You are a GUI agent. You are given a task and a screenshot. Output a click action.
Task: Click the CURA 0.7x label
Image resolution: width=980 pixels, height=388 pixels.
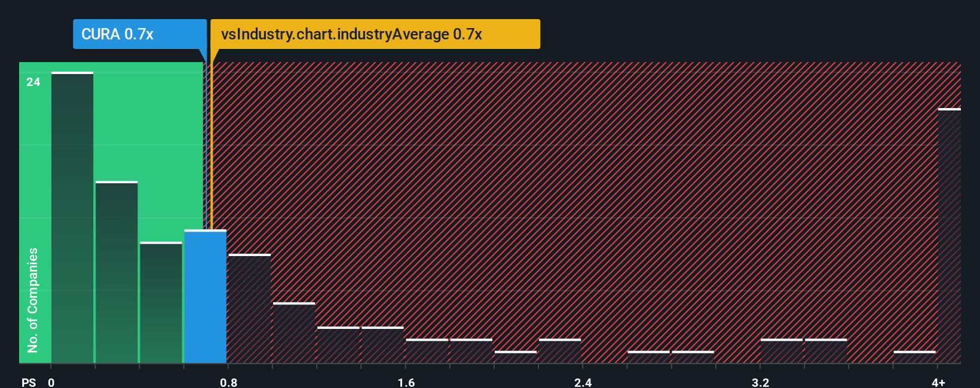[x=140, y=34]
